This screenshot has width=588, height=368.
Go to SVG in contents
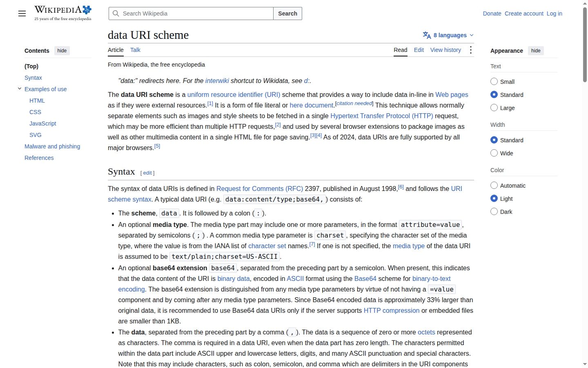[36, 135]
